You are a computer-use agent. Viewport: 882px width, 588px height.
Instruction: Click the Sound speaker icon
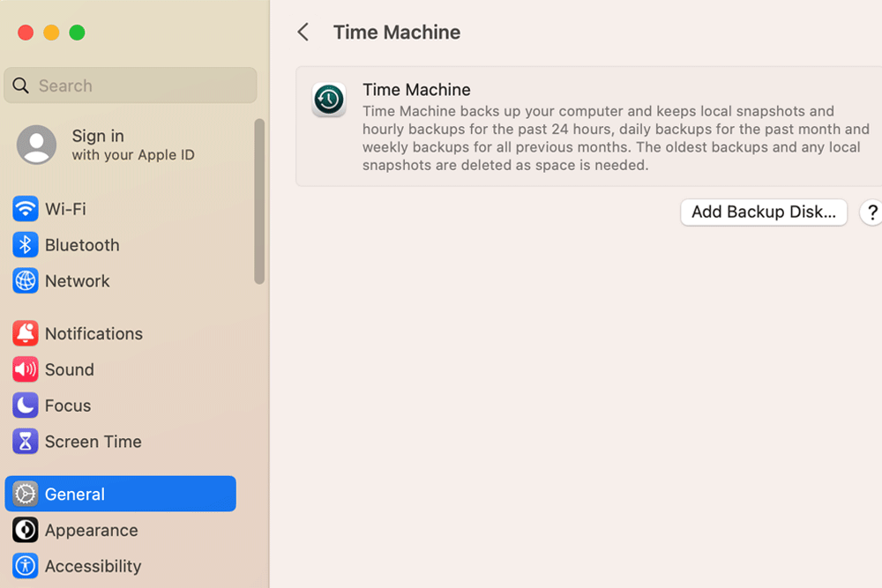pos(26,369)
